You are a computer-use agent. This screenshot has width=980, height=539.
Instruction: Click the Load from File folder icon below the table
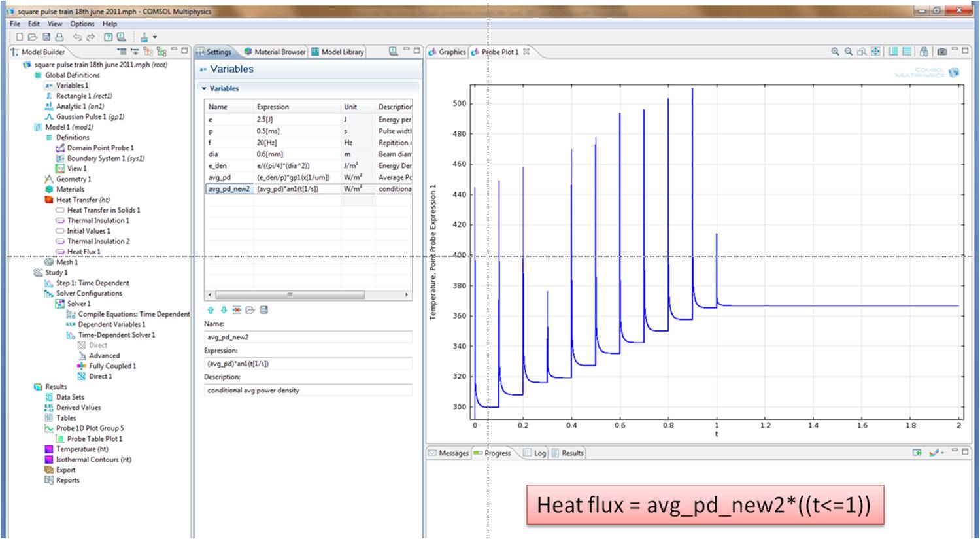point(250,310)
